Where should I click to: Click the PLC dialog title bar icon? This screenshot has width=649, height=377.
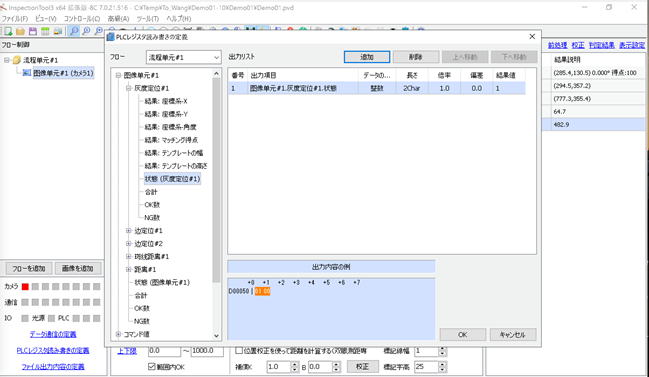[111, 37]
